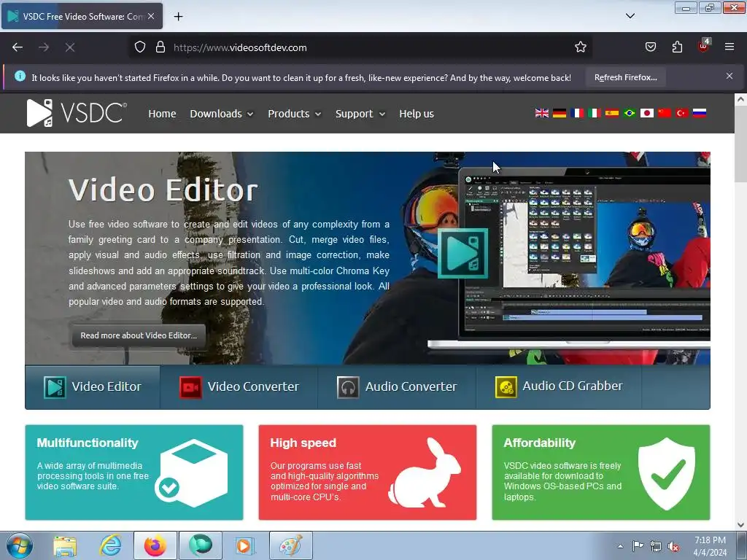Bookmark this page with the star icon
This screenshot has width=747, height=560.
[580, 47]
